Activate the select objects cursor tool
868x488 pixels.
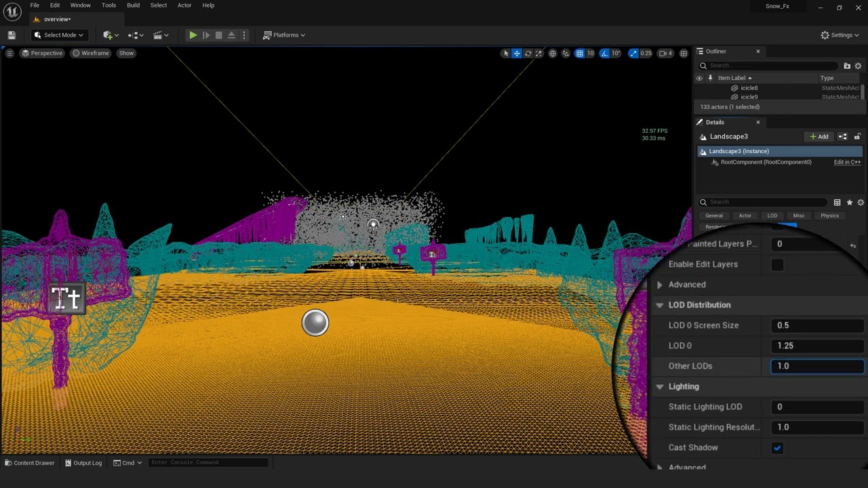pos(505,54)
